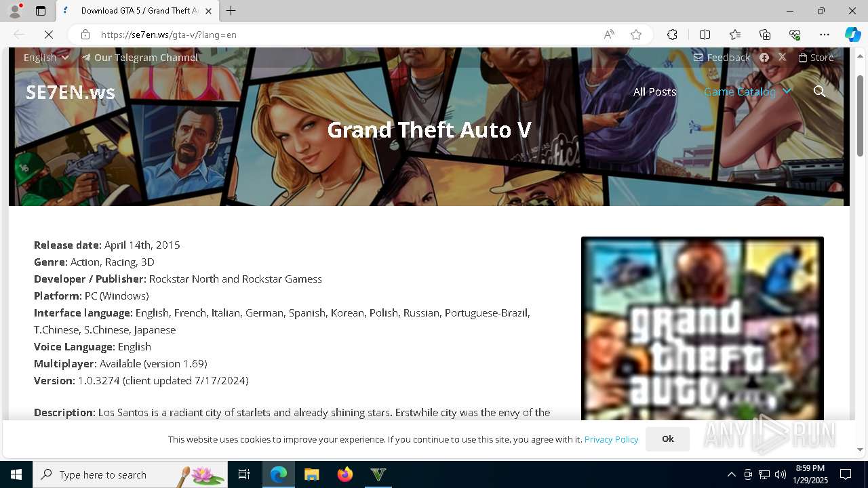Visit the site's Facebook page icon
The height and width of the screenshot is (488, 868).
[x=764, y=58]
